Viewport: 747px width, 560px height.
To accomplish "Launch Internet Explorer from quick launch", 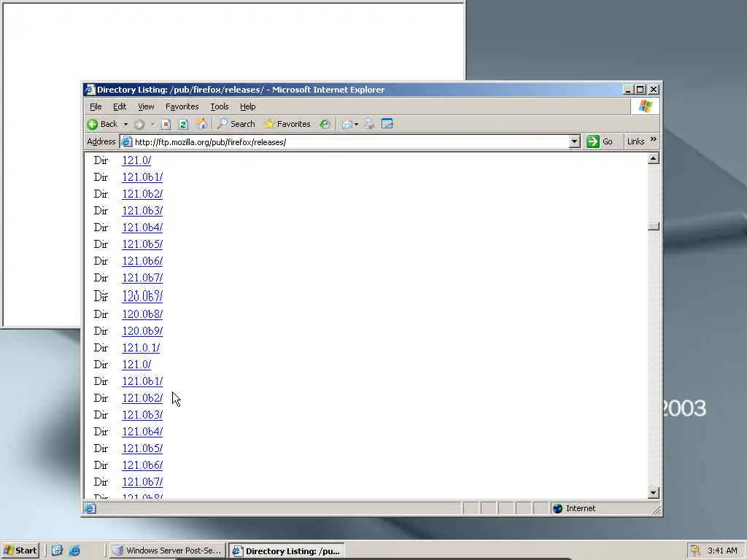I will coord(74,551).
